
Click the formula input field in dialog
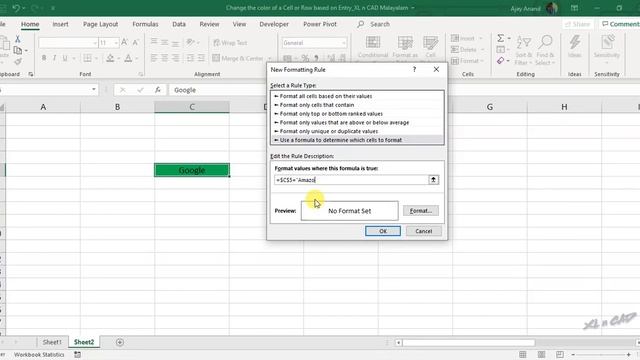(351, 180)
